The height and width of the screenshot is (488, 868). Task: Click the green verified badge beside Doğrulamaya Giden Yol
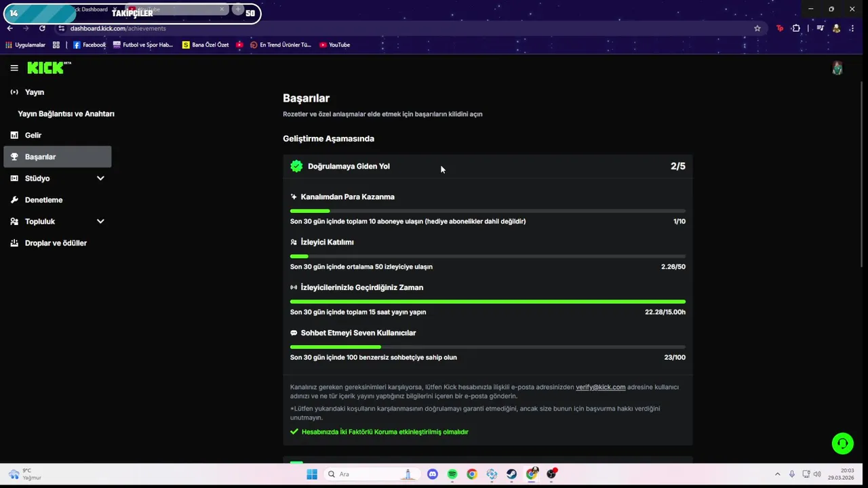point(296,166)
